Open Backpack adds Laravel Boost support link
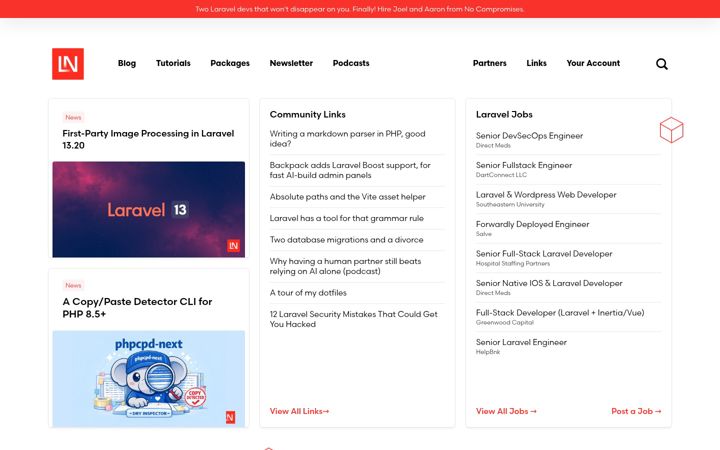 pyautogui.click(x=350, y=170)
